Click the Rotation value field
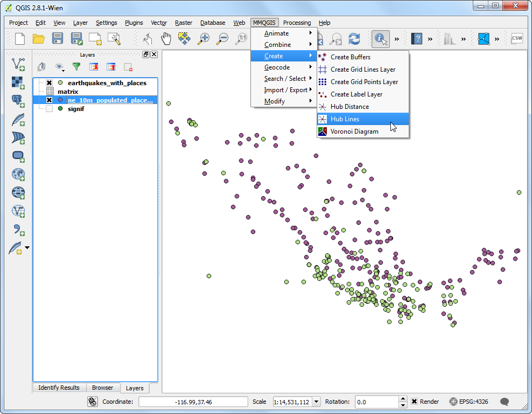This screenshot has height=414, width=532. [x=376, y=402]
